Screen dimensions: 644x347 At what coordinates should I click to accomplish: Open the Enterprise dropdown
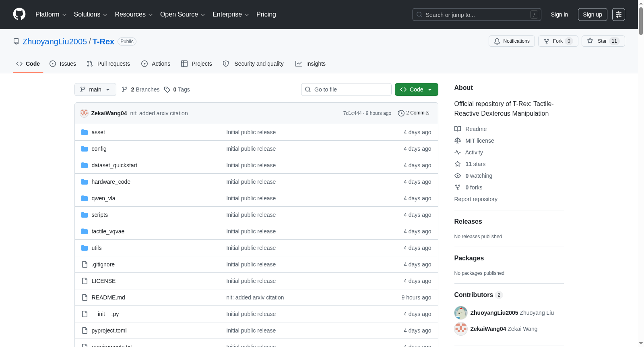pos(231,15)
